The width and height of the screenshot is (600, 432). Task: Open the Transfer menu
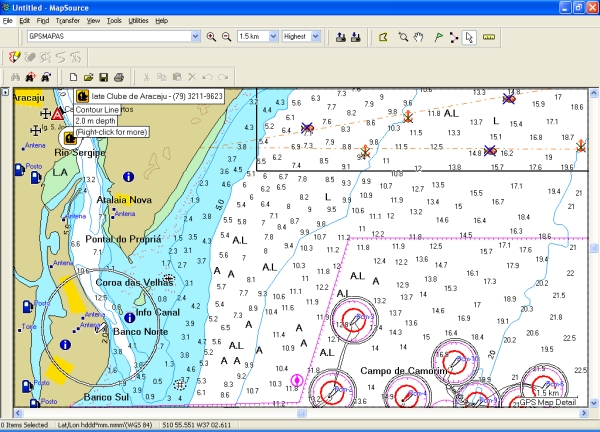click(68, 20)
